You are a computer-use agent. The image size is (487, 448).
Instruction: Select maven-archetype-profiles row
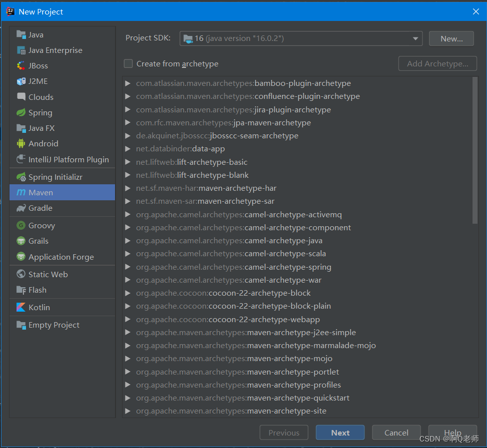(298, 385)
